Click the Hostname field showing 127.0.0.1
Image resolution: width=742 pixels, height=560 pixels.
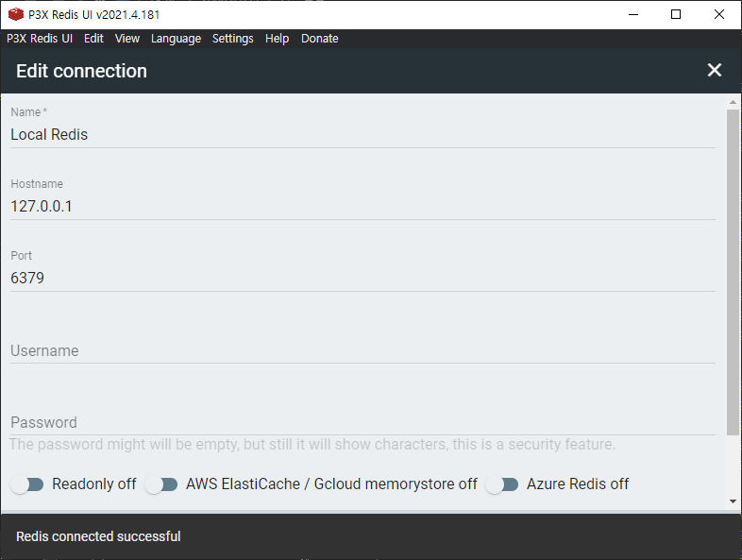[x=363, y=207]
